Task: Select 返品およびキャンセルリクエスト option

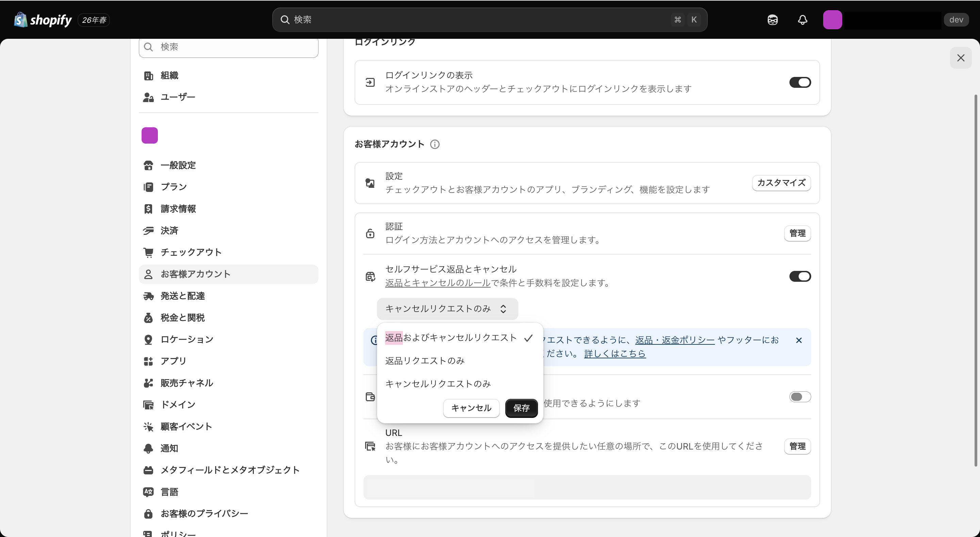Action: tap(460, 338)
